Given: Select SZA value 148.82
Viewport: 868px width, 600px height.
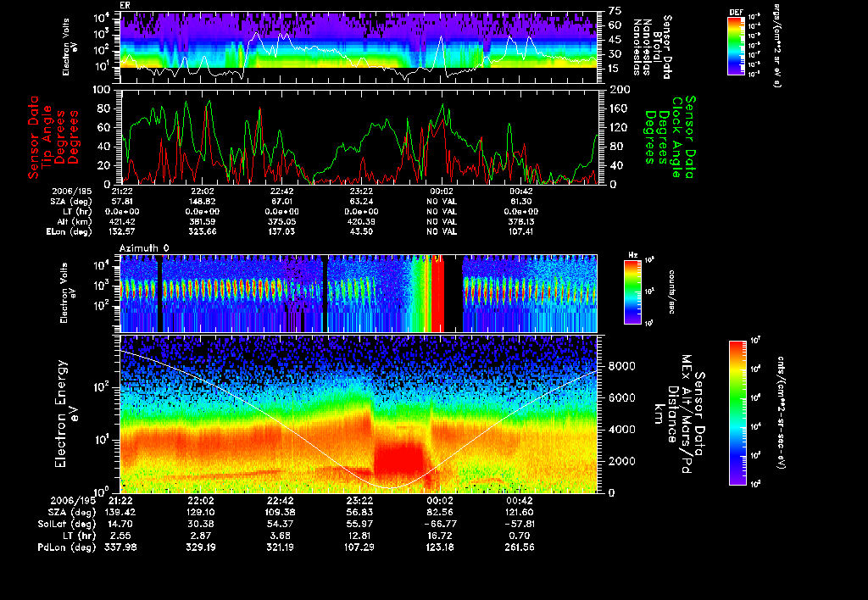Looking at the screenshot, I should click(x=202, y=202).
